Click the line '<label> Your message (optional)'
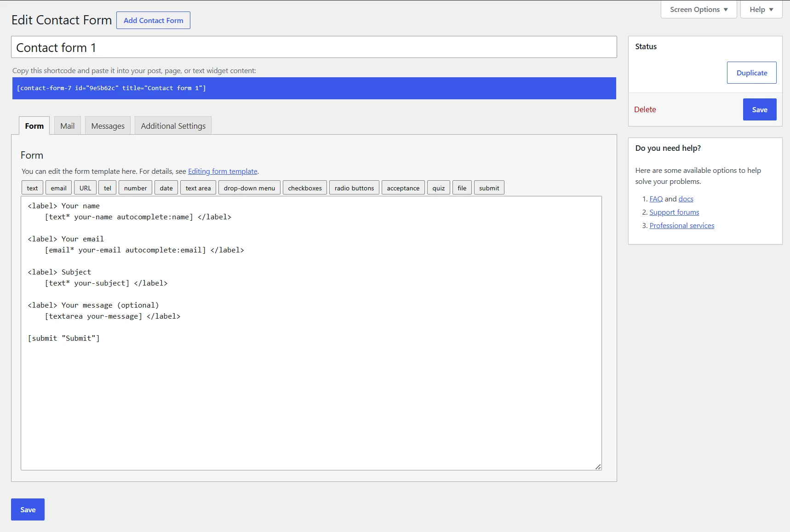 (93, 305)
